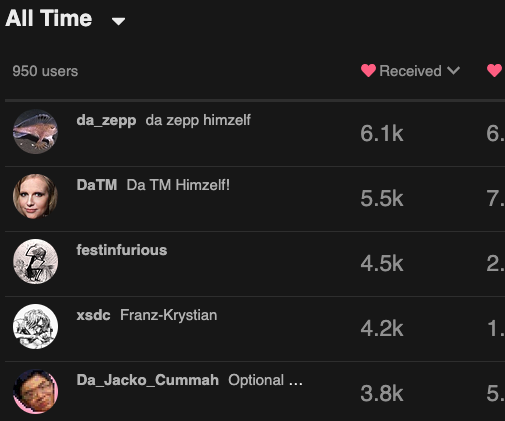Click the pink heart icon next to Received
This screenshot has height=421, width=505.
coord(368,71)
